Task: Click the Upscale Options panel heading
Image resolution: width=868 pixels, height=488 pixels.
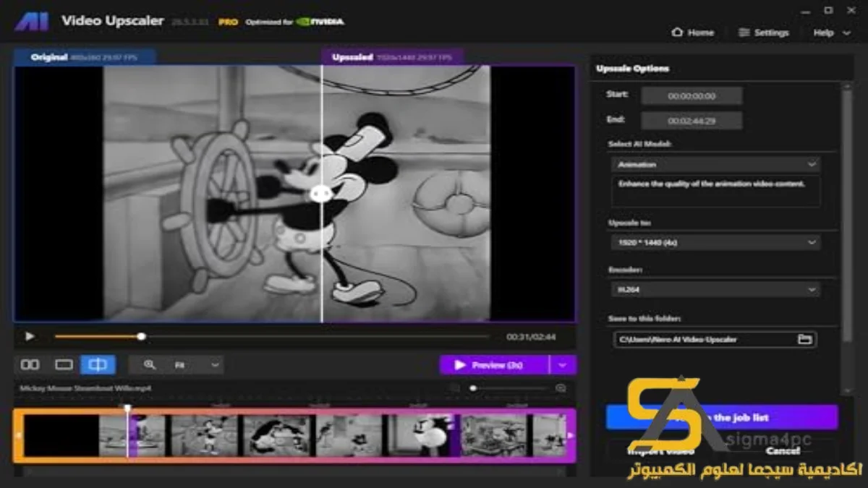Action: coord(632,69)
